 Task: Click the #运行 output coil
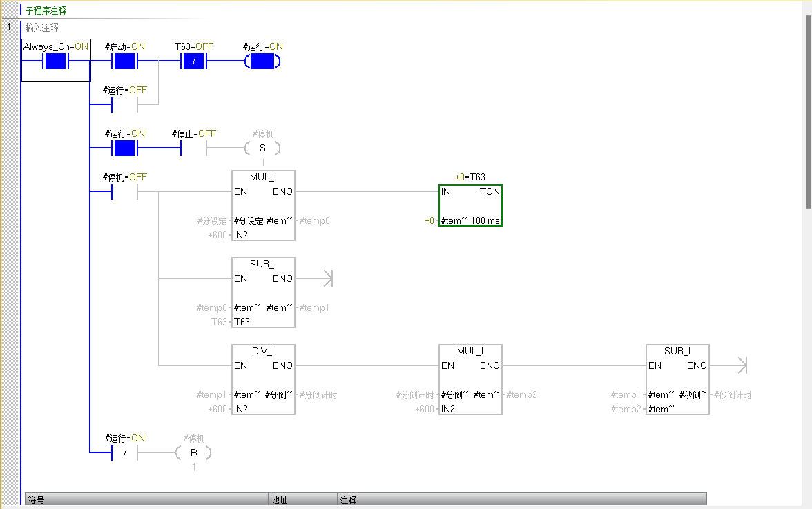[262, 61]
